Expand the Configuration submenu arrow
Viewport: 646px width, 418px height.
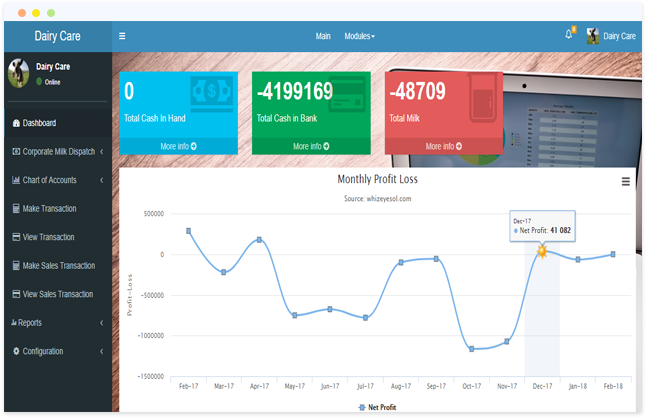tap(101, 351)
